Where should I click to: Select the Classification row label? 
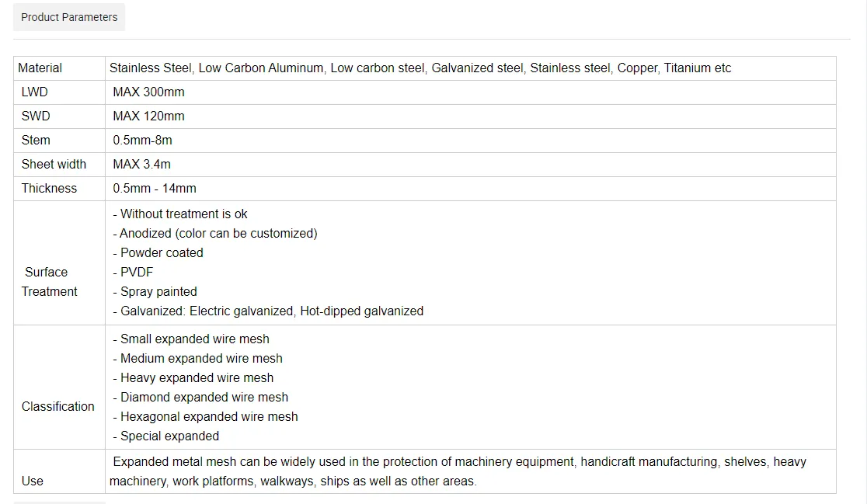(57, 407)
